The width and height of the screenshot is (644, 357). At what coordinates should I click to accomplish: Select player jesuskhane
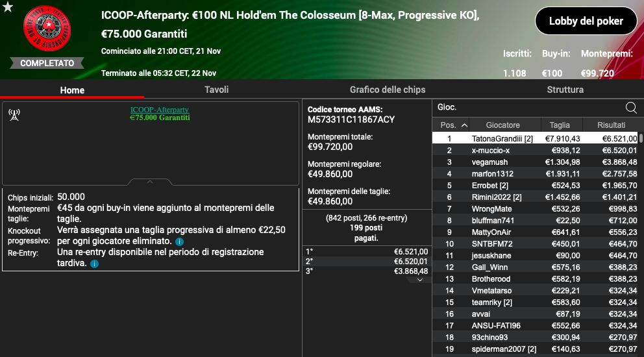point(491,256)
